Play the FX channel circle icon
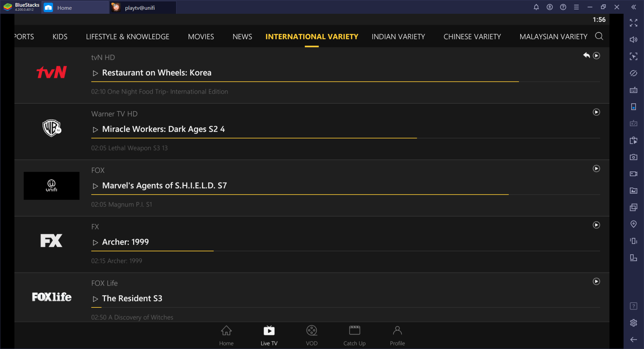 point(596,225)
